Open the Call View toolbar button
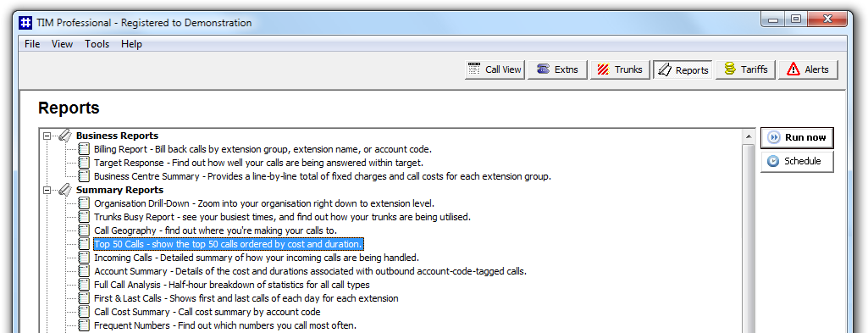This screenshot has width=868, height=333. (495, 69)
